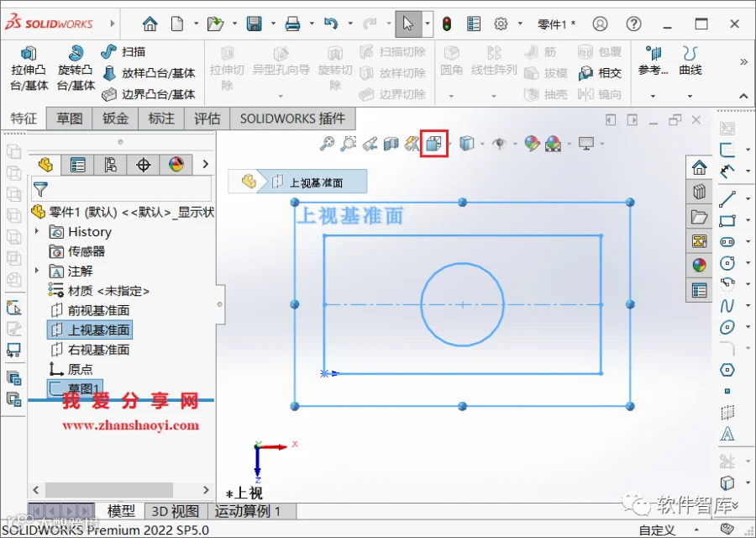
Task: Click the Extruded Boss/Base (拉伸凸台/基体) icon
Action: (x=29, y=53)
